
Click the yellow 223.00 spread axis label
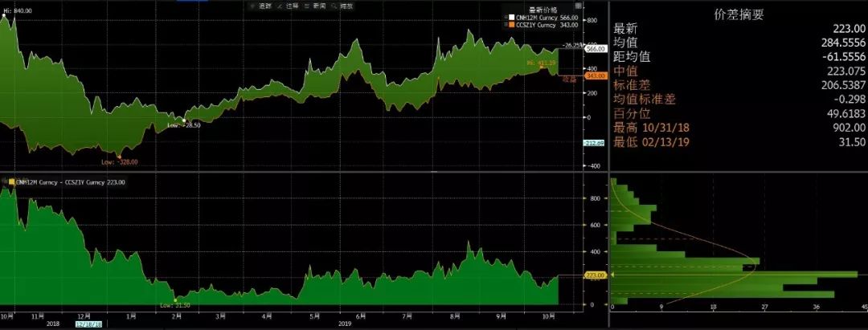click(596, 275)
